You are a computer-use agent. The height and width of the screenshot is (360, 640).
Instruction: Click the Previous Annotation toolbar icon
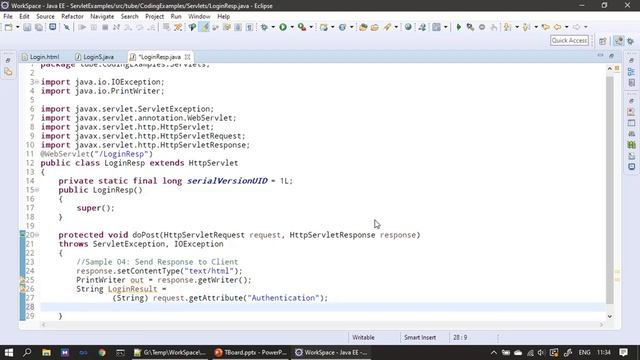[526, 27]
